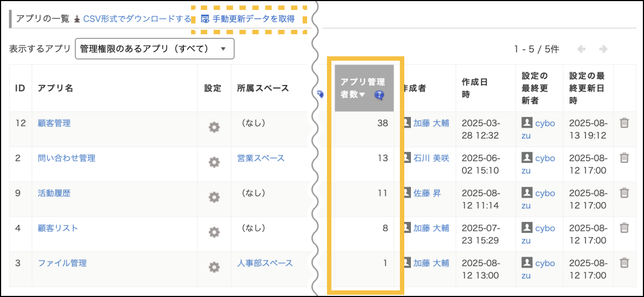Open settings gear for ファイル管理 app
644x297 pixels.
click(214, 267)
